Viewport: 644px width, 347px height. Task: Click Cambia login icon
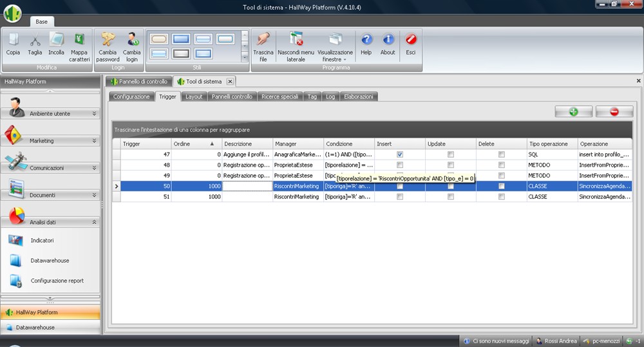(x=132, y=39)
